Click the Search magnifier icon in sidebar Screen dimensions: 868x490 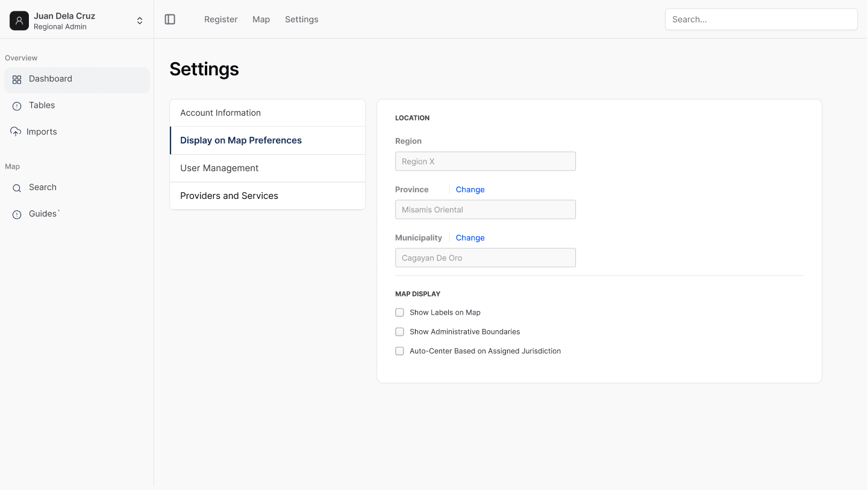[x=17, y=187]
